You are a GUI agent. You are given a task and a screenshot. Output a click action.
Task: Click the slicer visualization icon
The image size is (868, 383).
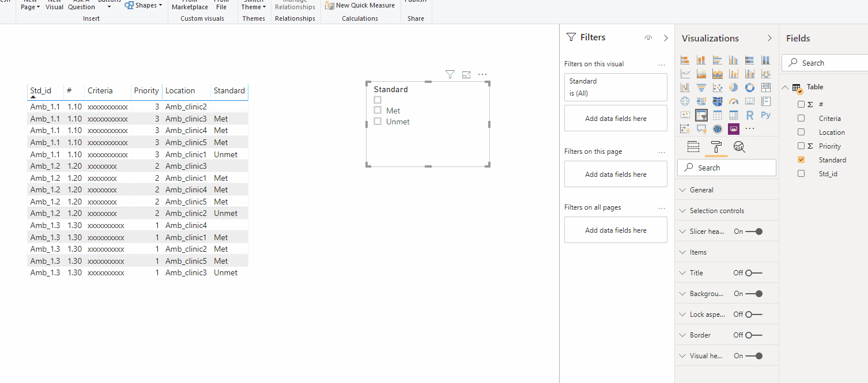click(x=701, y=115)
